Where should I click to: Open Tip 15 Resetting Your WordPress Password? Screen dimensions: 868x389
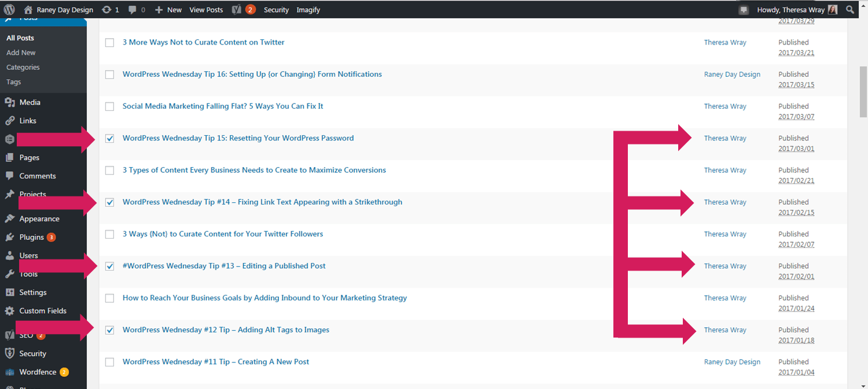tap(238, 138)
